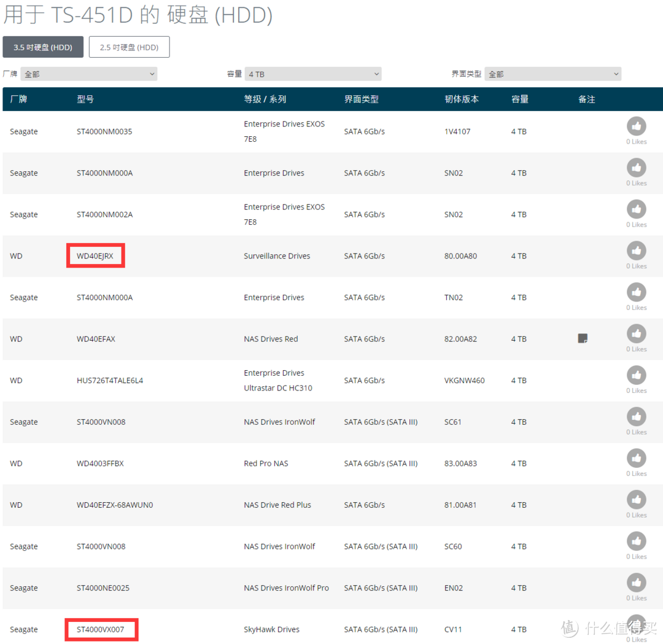
Task: Click firmware version SC61
Action: pyautogui.click(x=452, y=422)
